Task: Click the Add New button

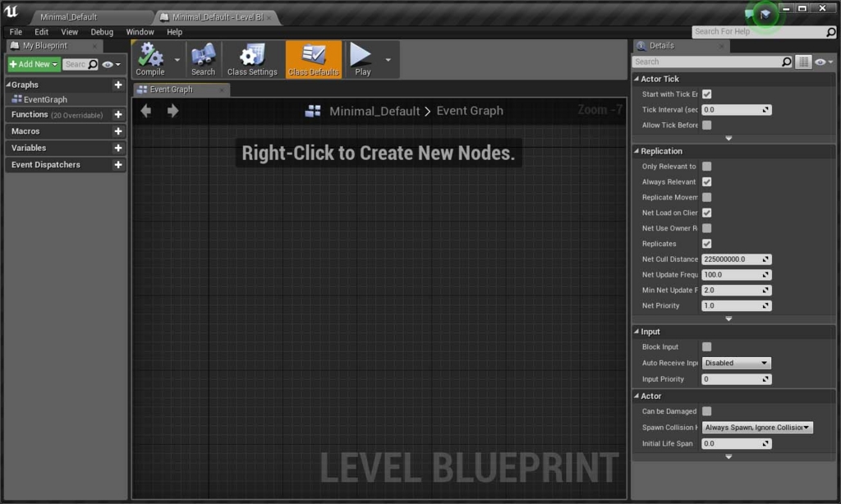Action: pos(34,64)
